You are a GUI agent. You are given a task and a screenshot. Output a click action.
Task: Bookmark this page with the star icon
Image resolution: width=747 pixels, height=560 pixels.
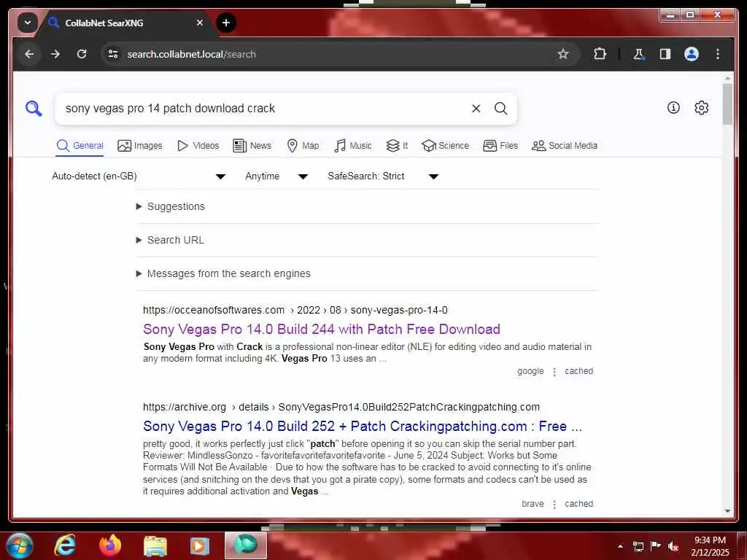click(562, 54)
